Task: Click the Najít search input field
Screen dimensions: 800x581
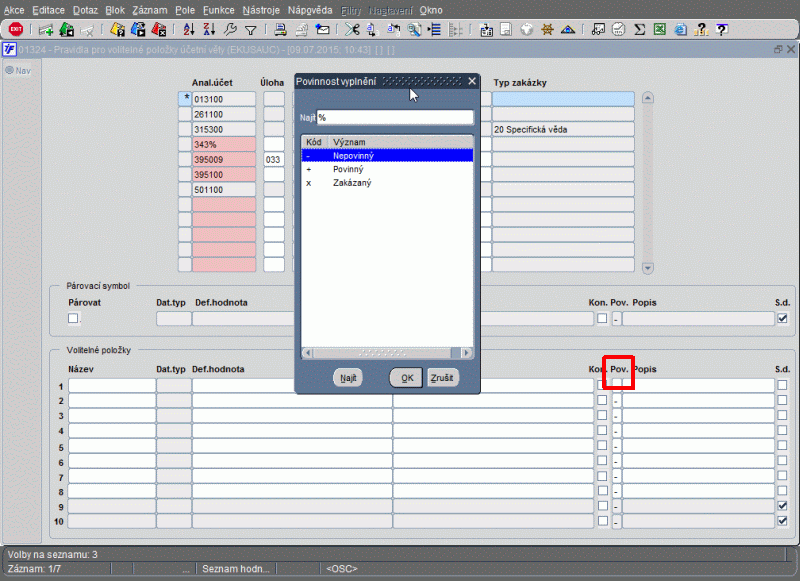Action: point(395,117)
